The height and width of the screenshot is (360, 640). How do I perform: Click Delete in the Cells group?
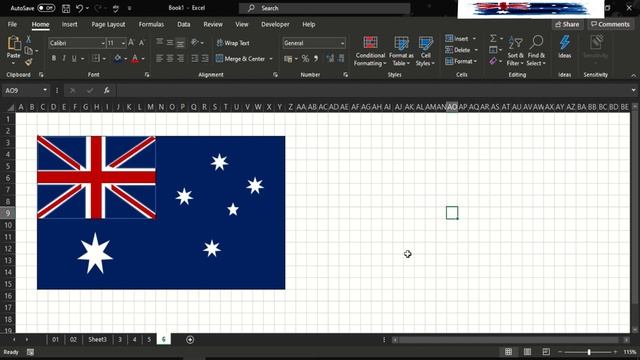point(461,50)
